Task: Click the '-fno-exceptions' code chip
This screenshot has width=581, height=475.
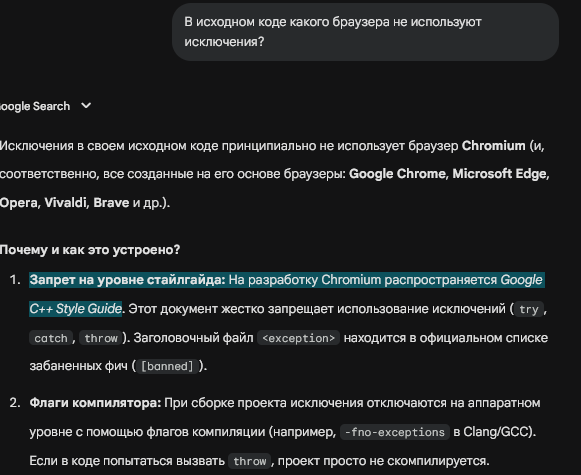Action: (395, 432)
